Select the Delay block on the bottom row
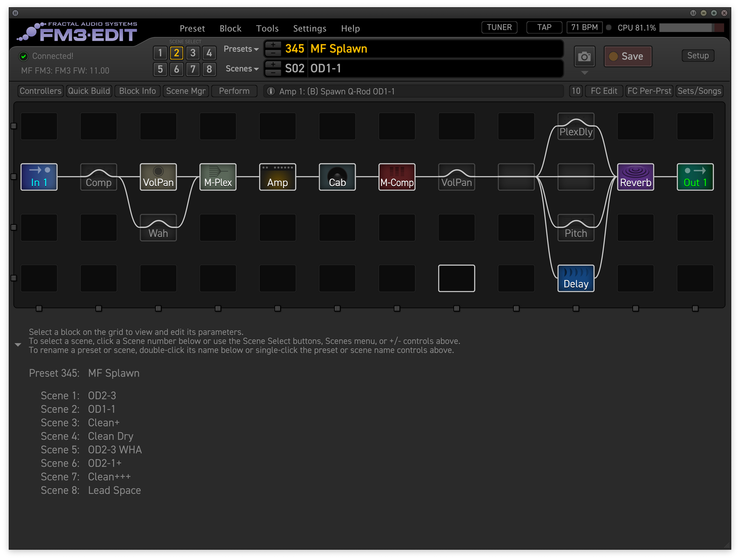Image resolution: width=740 pixels, height=560 pixels. point(575,278)
